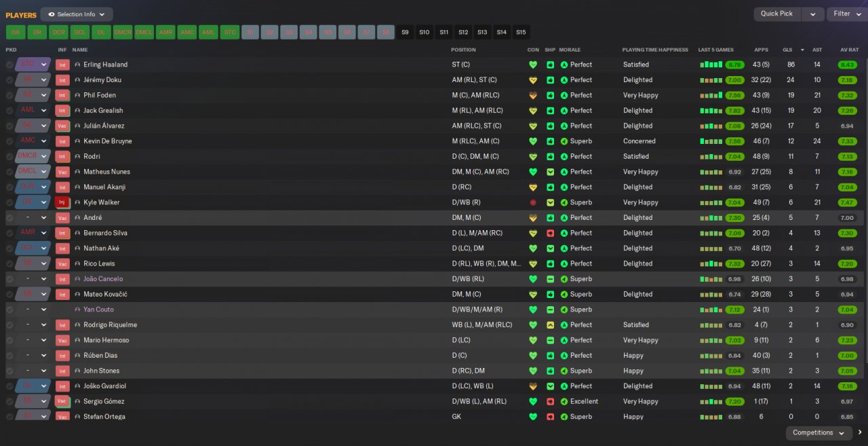The height and width of the screenshot is (446, 868).
Task: Toggle the picked checkmark for André
Action: coord(9,218)
